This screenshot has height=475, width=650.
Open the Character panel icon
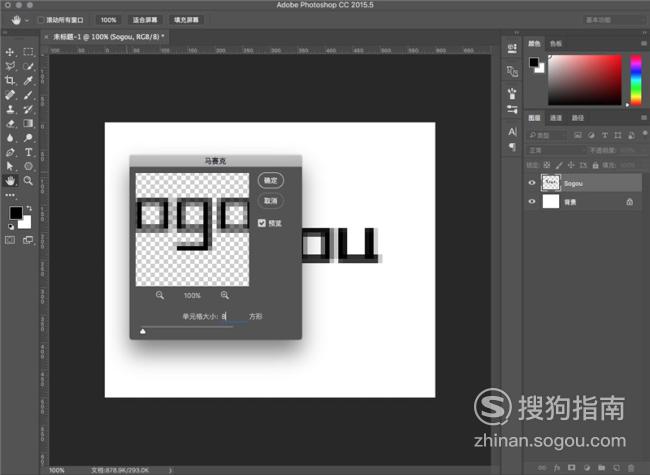(512, 132)
